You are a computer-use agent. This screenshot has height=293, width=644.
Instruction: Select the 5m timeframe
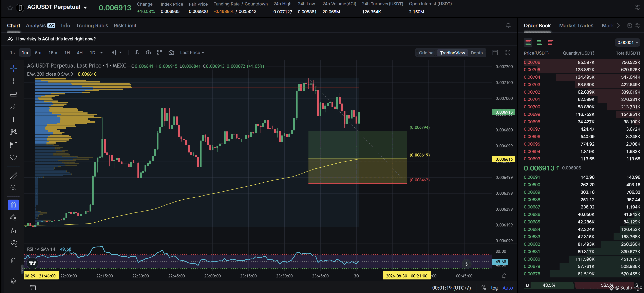(x=38, y=53)
